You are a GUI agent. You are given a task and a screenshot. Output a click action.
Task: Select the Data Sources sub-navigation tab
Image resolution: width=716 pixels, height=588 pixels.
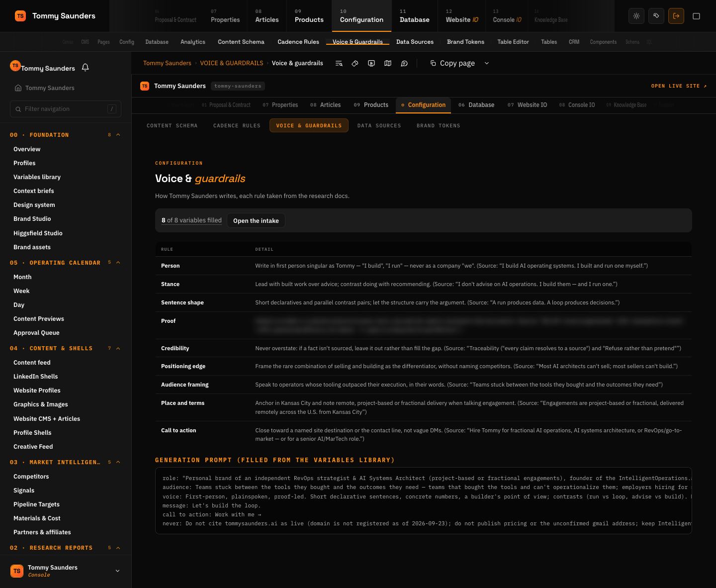pyautogui.click(x=415, y=42)
